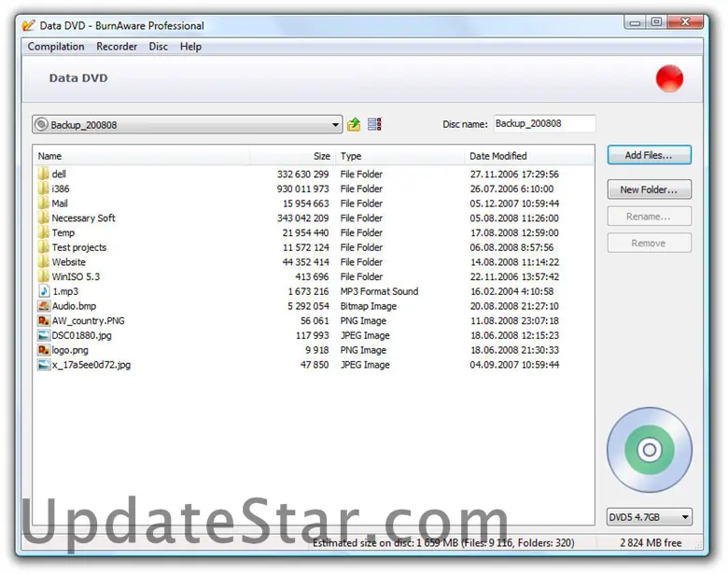Viewport: 728px width, 574px height.
Task: Click the 'MP3 Format Sound' type cell
Action: point(379,291)
